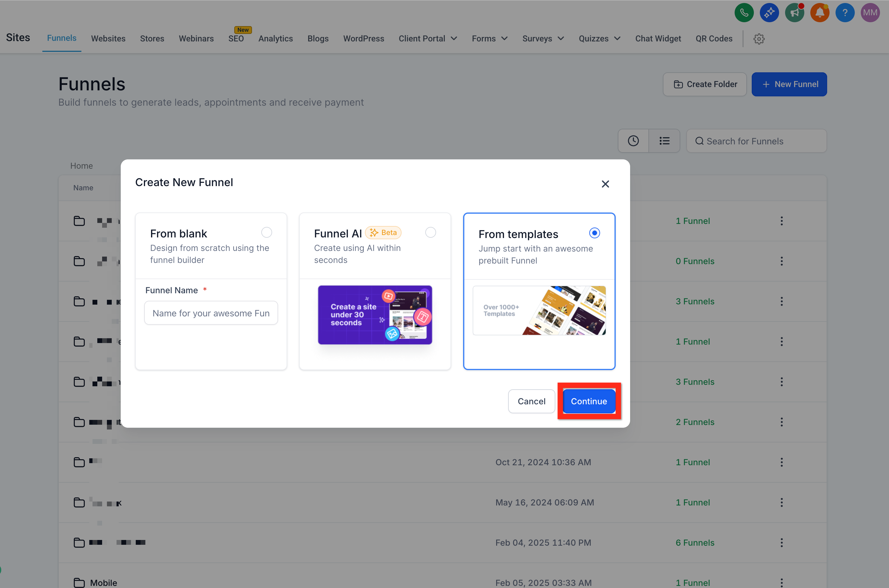Click the clock recent view icon
Viewport: 889px width, 588px height.
pyautogui.click(x=633, y=141)
